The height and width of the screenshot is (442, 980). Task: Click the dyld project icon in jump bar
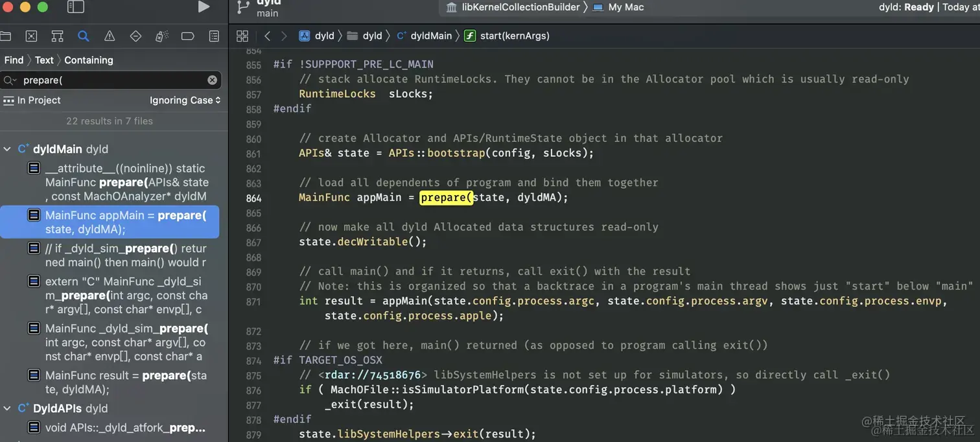(x=304, y=36)
